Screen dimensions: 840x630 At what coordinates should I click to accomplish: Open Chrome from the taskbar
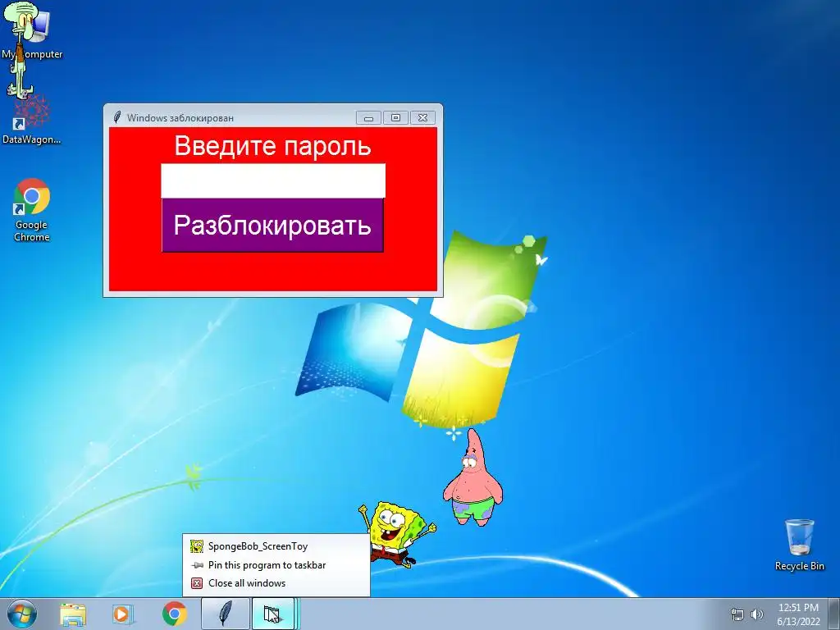[x=174, y=614]
